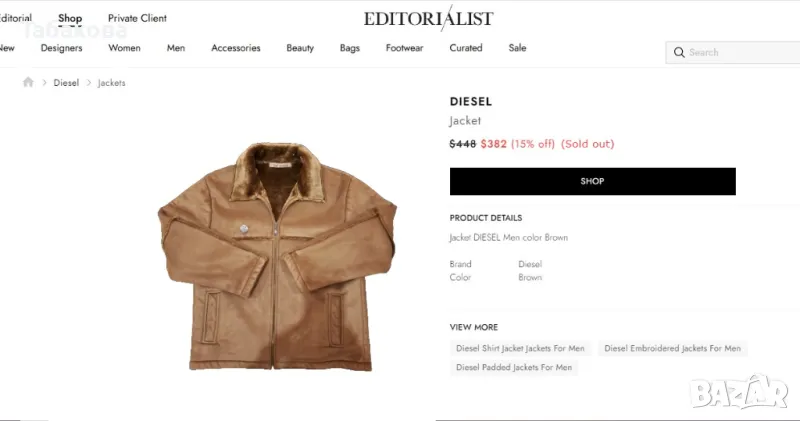Open the Designers menu
This screenshot has width=800, height=421.
tap(61, 48)
